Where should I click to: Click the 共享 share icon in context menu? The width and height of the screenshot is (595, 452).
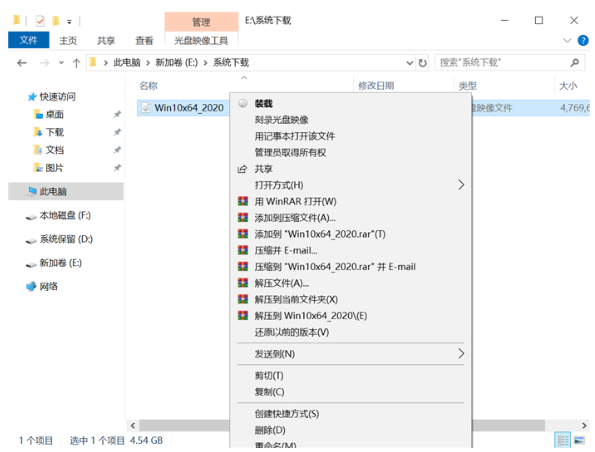tap(242, 169)
